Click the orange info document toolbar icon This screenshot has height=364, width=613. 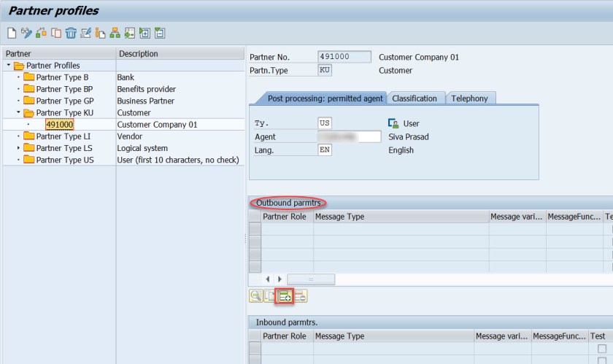pyautogui.click(x=100, y=34)
